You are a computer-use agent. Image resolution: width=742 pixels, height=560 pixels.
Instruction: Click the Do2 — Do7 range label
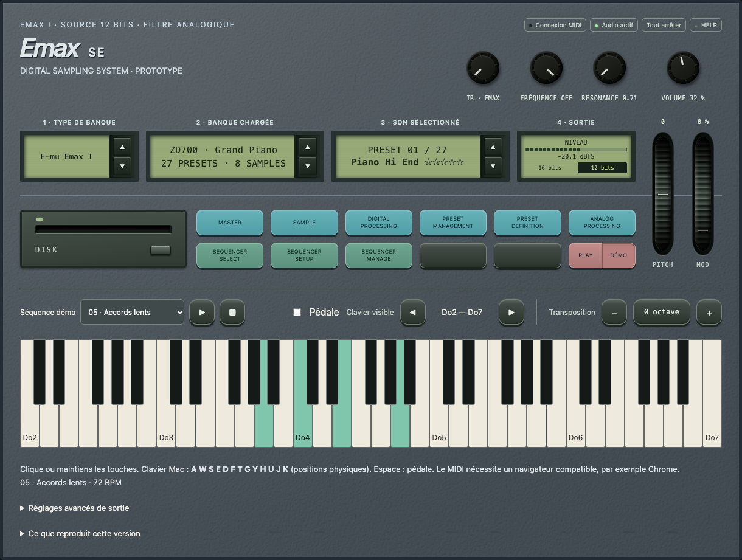point(462,313)
